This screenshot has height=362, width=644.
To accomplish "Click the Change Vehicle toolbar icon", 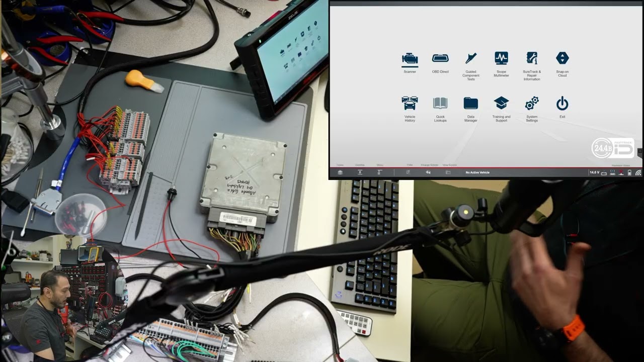I will [428, 172].
